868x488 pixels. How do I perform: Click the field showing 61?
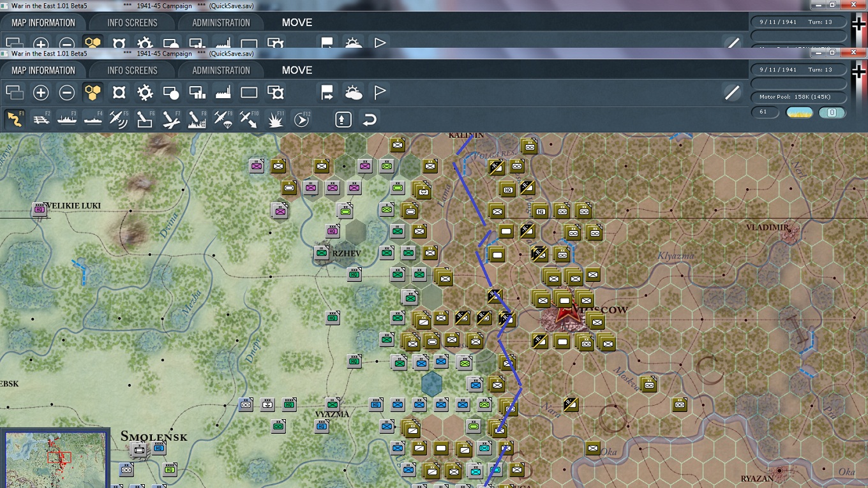[x=764, y=112]
